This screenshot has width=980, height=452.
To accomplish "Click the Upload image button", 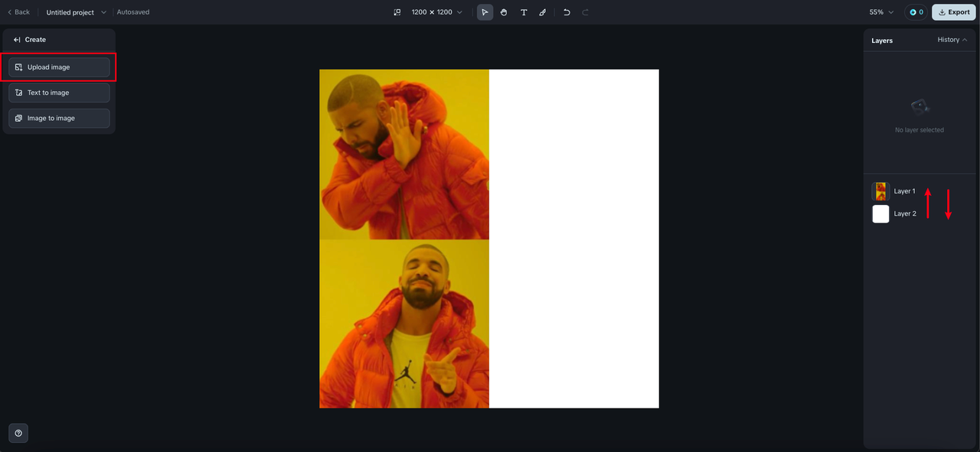I will pyautogui.click(x=59, y=67).
